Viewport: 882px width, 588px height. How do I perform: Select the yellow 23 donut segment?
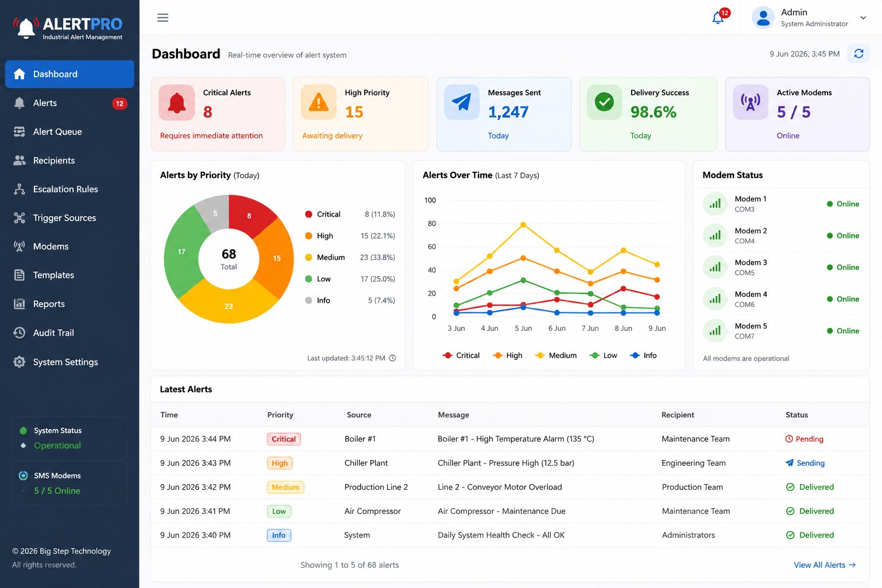coord(229,305)
